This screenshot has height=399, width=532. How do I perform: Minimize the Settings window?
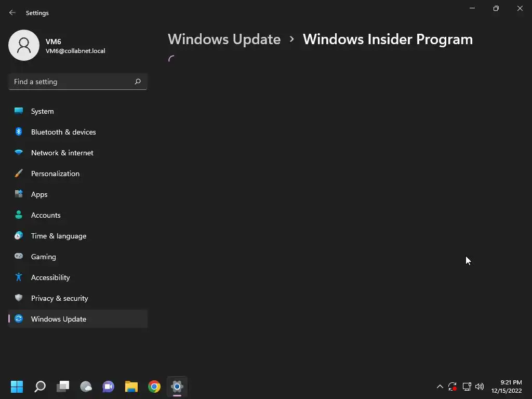click(x=472, y=8)
